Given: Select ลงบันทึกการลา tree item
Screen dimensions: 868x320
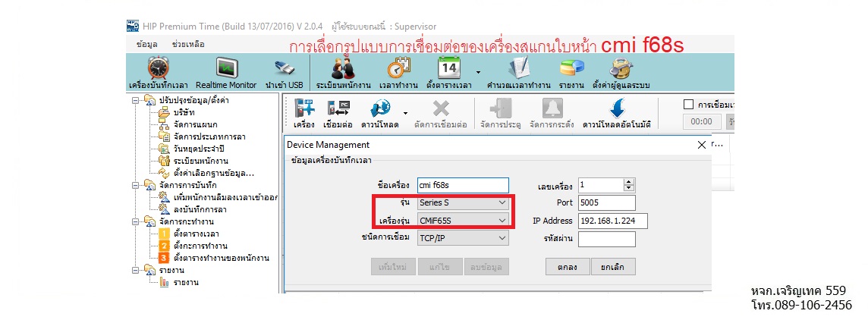Looking at the screenshot, I should coord(201,209).
